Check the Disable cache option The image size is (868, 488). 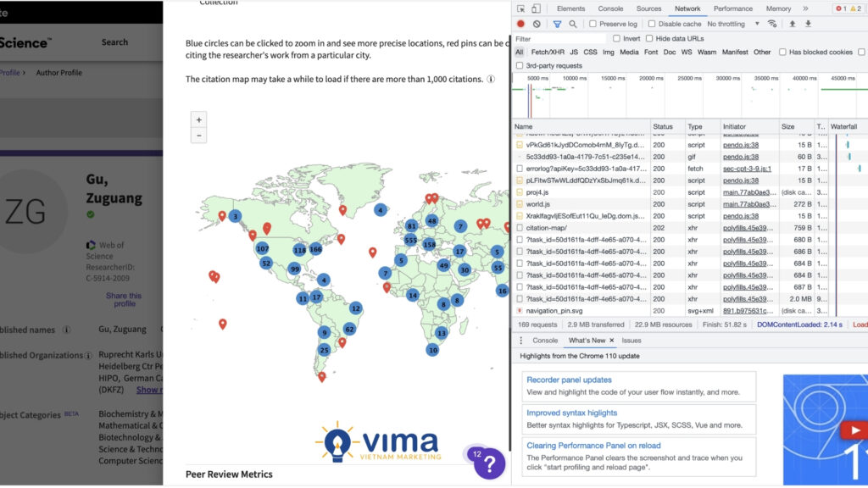point(651,24)
